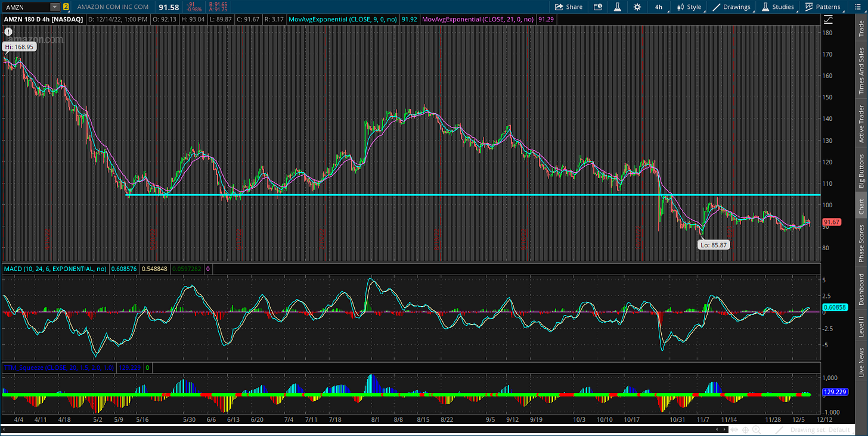Open the Level II sidebar tab
Viewport: 868px width, 436px height.
coord(861,328)
